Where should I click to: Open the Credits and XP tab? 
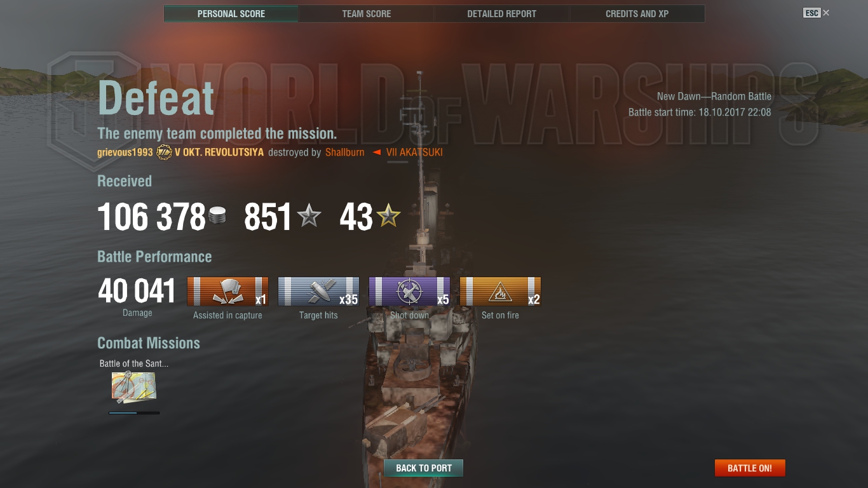coord(637,13)
